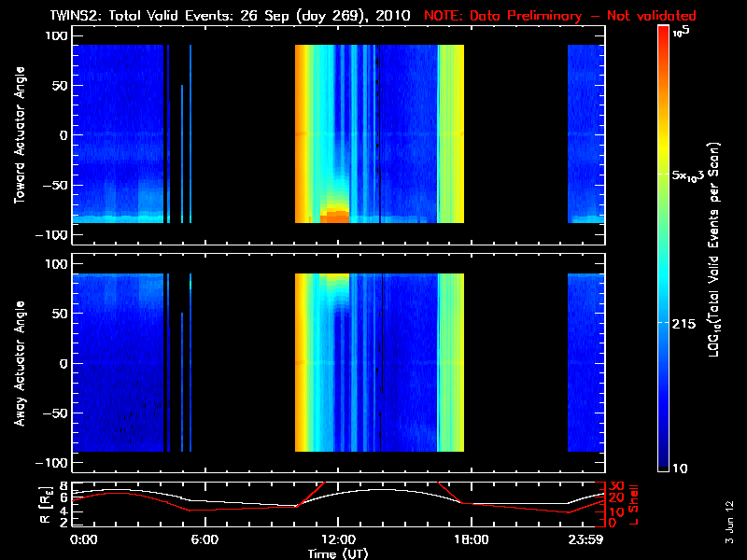Click the orange-red hotspot in the Toward panel
The width and height of the screenshot is (747, 560).
tap(334, 216)
